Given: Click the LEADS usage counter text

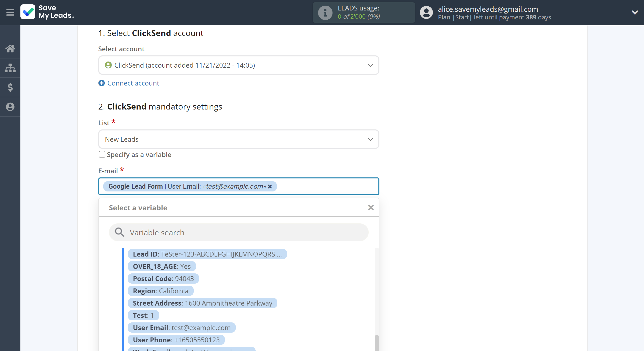Looking at the screenshot, I should tap(359, 16).
